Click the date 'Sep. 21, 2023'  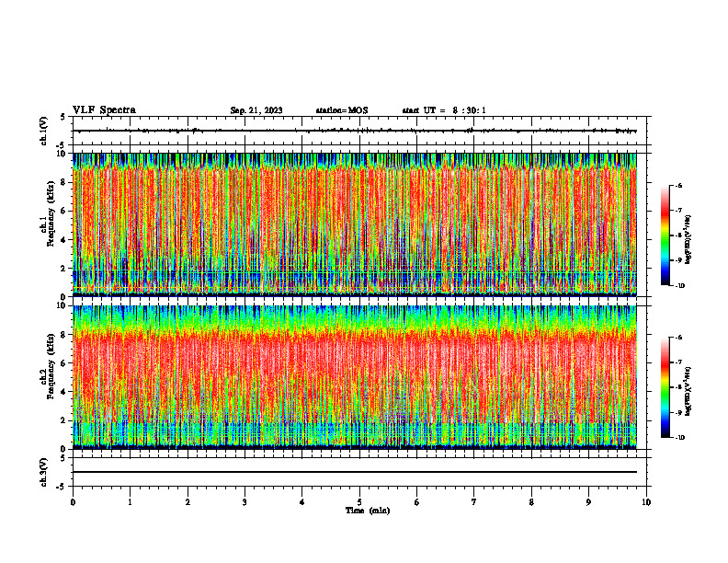coord(256,110)
